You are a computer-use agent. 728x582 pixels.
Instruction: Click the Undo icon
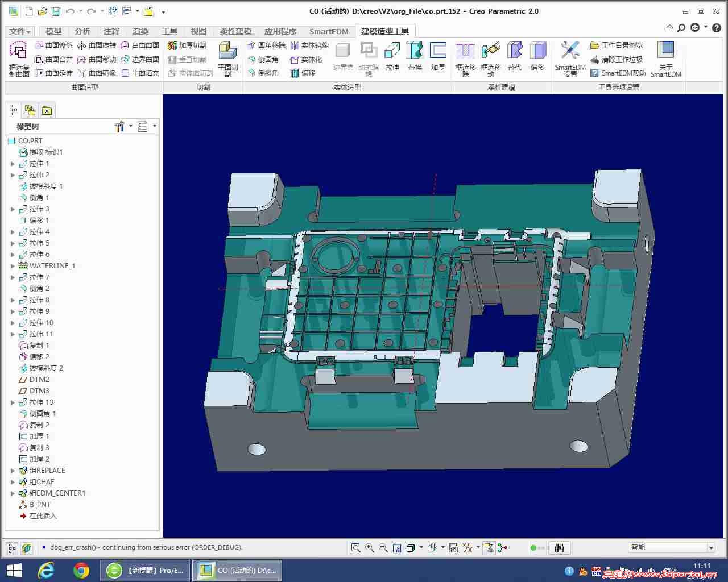pyautogui.click(x=70, y=11)
